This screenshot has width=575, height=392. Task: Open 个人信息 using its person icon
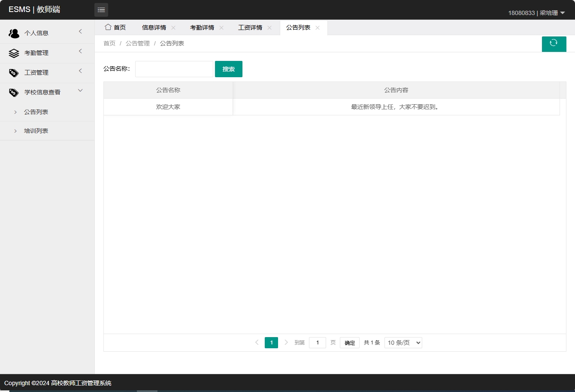click(x=14, y=33)
